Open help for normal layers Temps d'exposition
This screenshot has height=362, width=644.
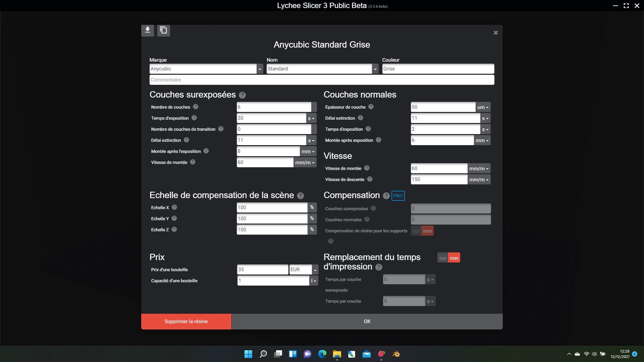(x=368, y=129)
